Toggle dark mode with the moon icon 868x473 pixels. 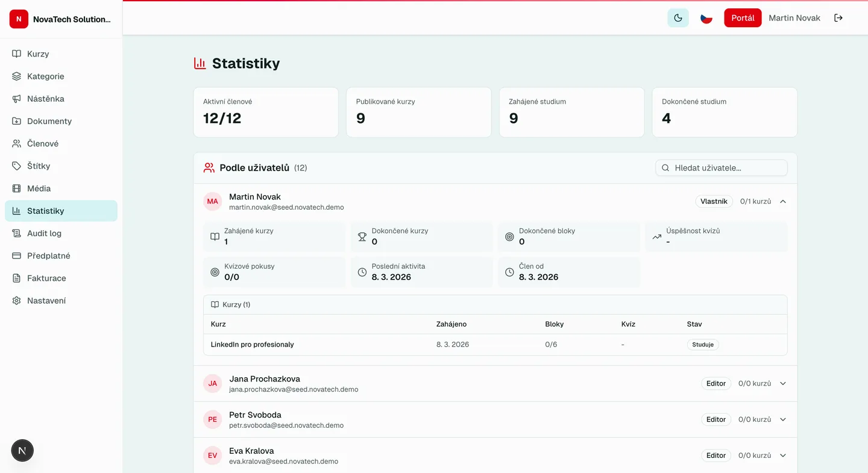click(678, 17)
